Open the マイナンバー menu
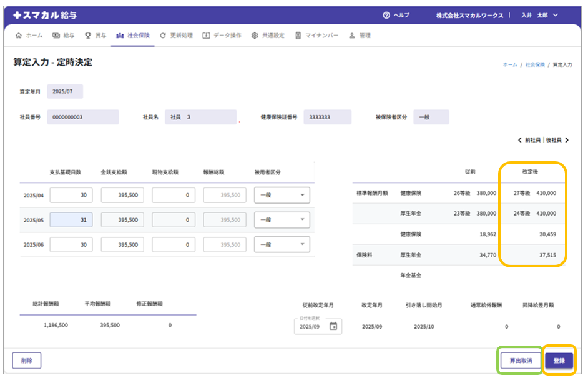Viewport: 588px width, 380px height. point(316,36)
